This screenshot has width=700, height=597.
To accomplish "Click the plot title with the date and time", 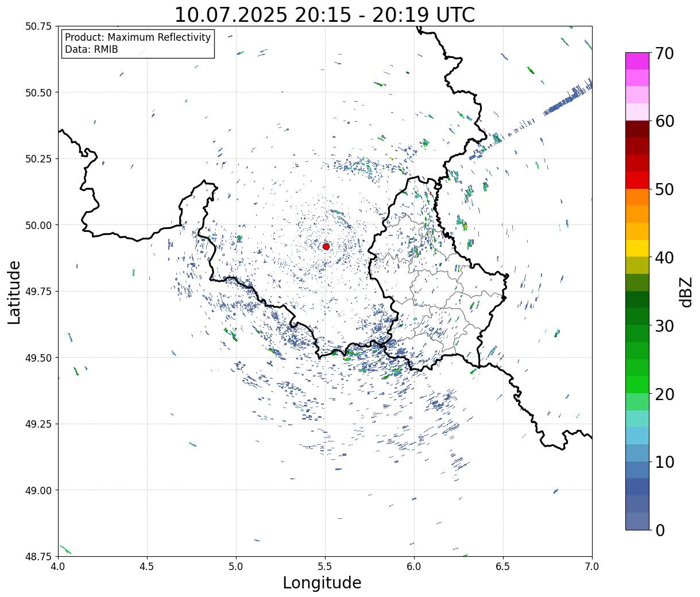I will point(324,15).
